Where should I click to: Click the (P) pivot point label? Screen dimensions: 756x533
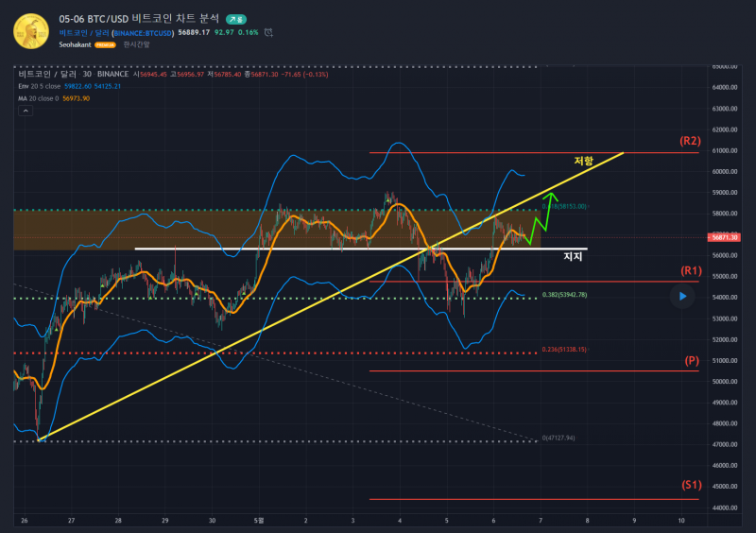pos(691,361)
